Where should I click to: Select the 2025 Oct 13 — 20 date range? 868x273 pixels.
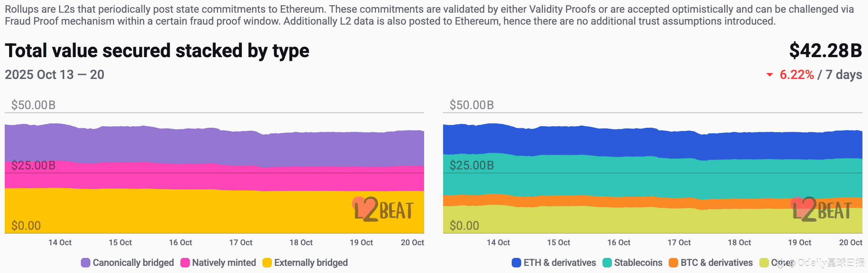click(54, 75)
